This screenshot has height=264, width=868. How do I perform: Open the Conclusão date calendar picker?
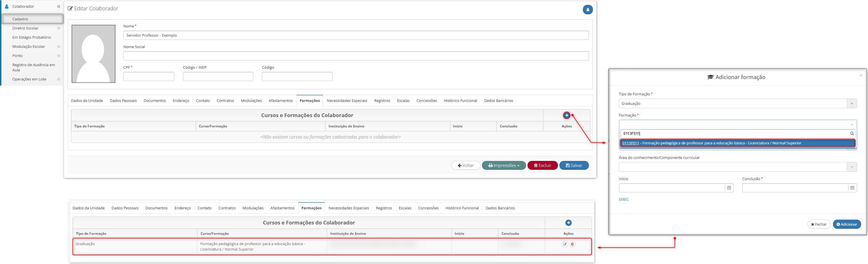click(x=852, y=188)
